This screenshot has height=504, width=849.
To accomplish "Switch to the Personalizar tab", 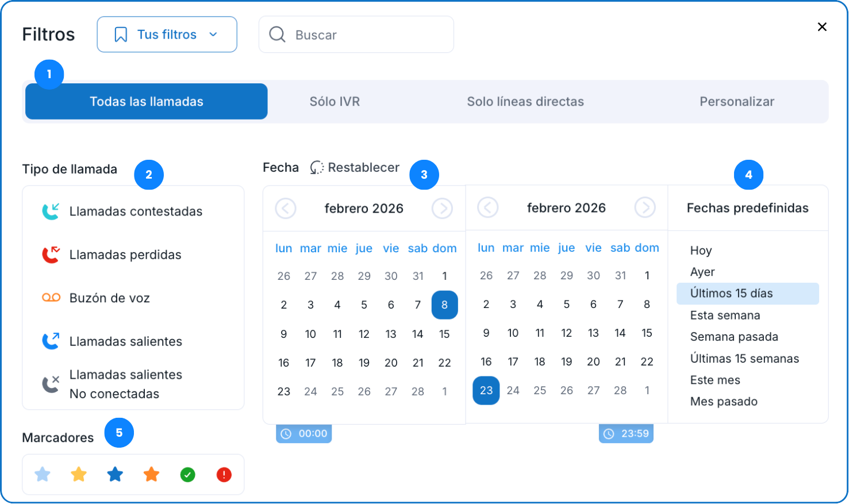I will click(736, 102).
